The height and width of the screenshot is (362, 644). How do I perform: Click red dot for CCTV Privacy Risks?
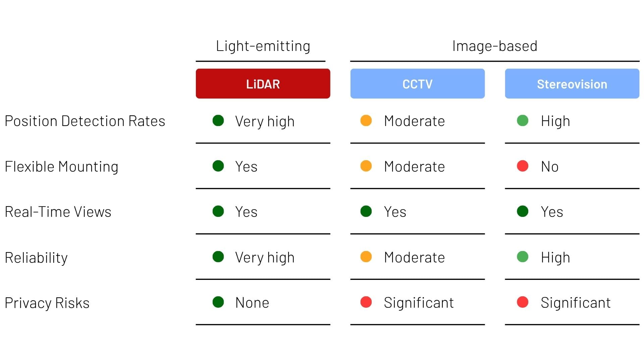click(366, 302)
